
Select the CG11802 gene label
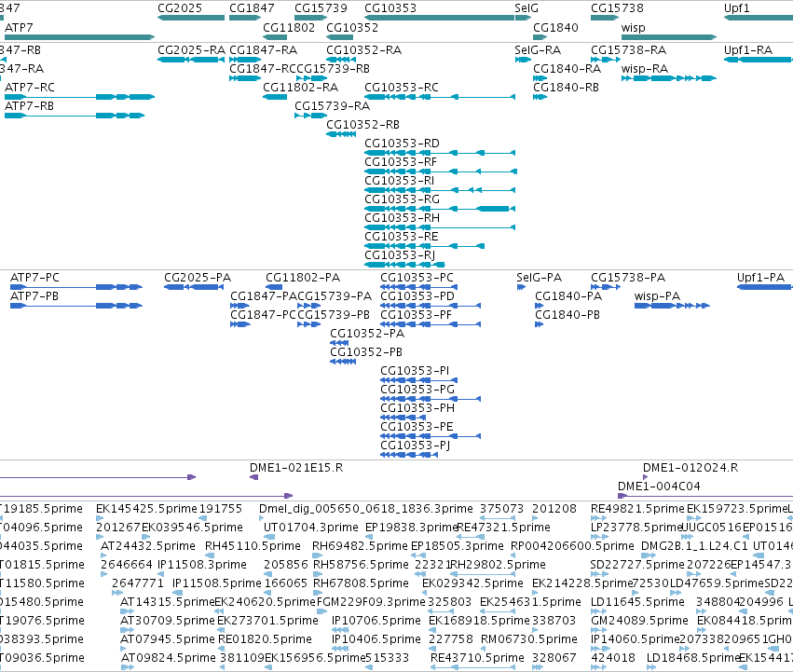pos(289,27)
